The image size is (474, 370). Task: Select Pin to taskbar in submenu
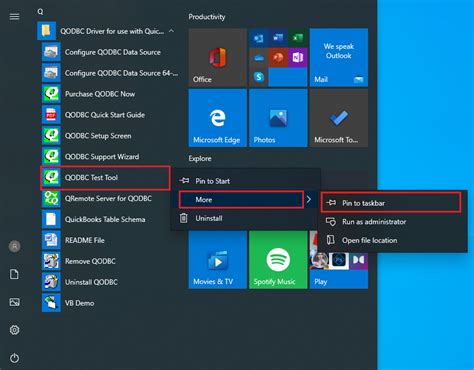coord(391,203)
